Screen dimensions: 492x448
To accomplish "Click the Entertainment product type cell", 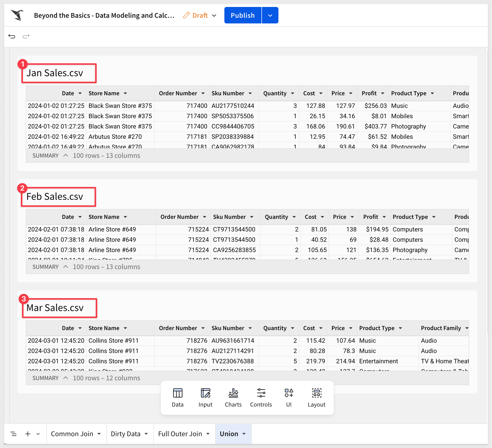I will 388,361.
